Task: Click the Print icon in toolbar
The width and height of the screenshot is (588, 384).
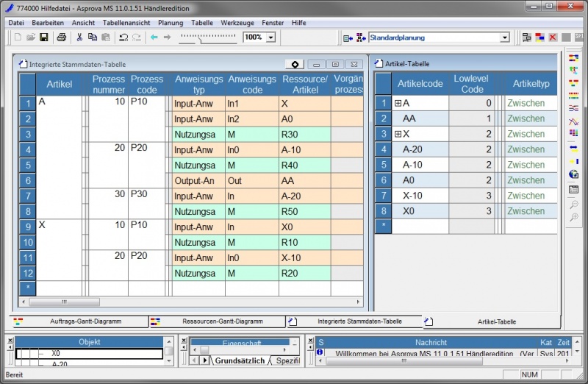Action: coord(62,37)
